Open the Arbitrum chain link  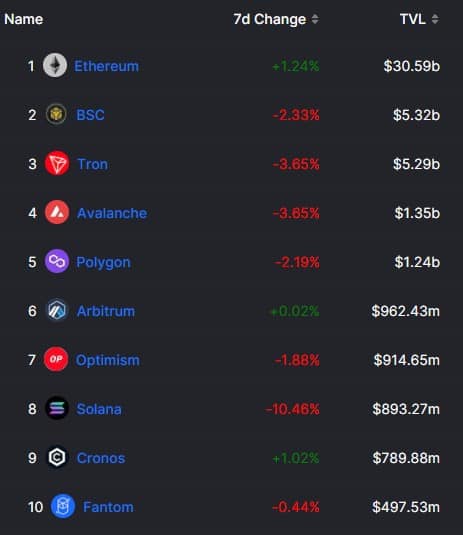[106, 311]
